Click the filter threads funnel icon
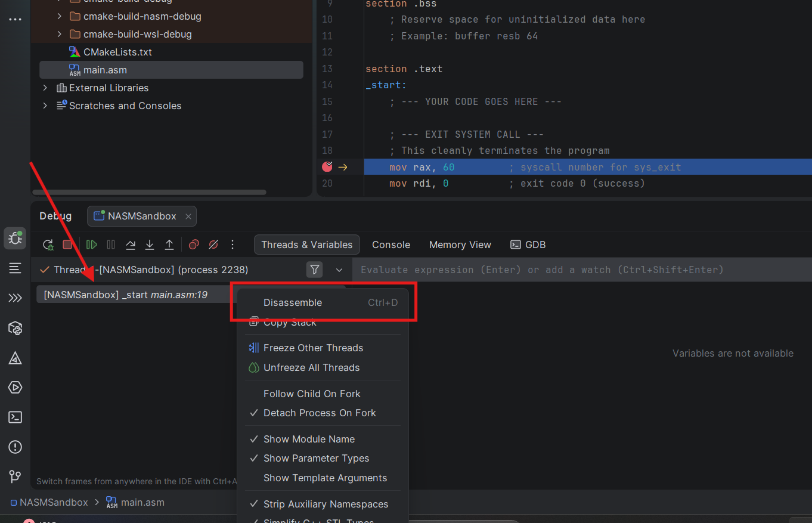This screenshot has width=812, height=523. click(x=315, y=270)
